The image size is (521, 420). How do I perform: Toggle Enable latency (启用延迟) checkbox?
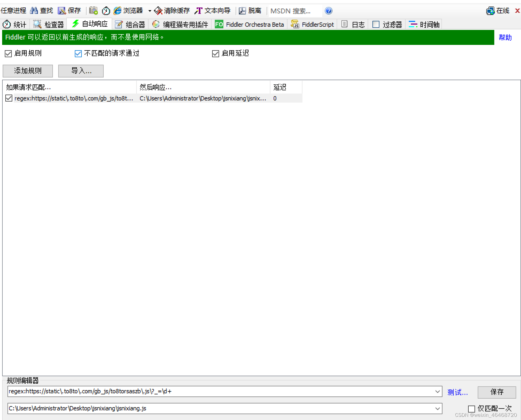215,54
